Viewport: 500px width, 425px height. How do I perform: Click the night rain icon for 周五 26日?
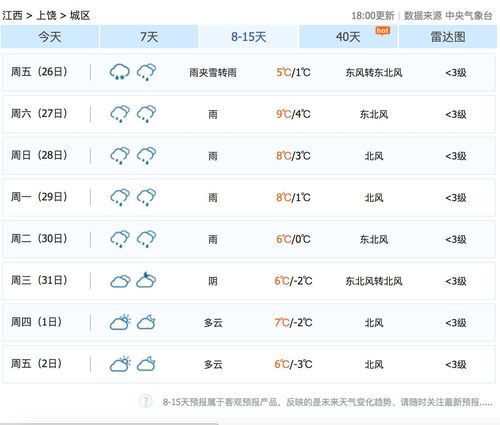coord(146,72)
